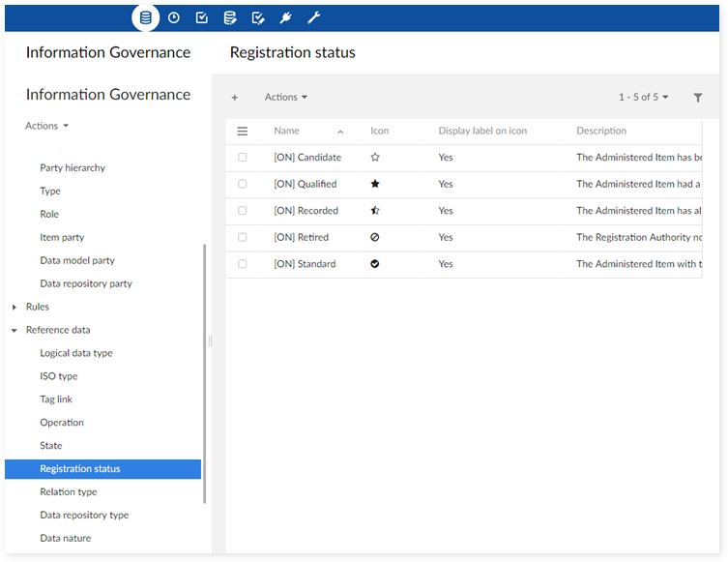728x562 pixels.
Task: Sort by the Name column header
Action: tap(287, 132)
